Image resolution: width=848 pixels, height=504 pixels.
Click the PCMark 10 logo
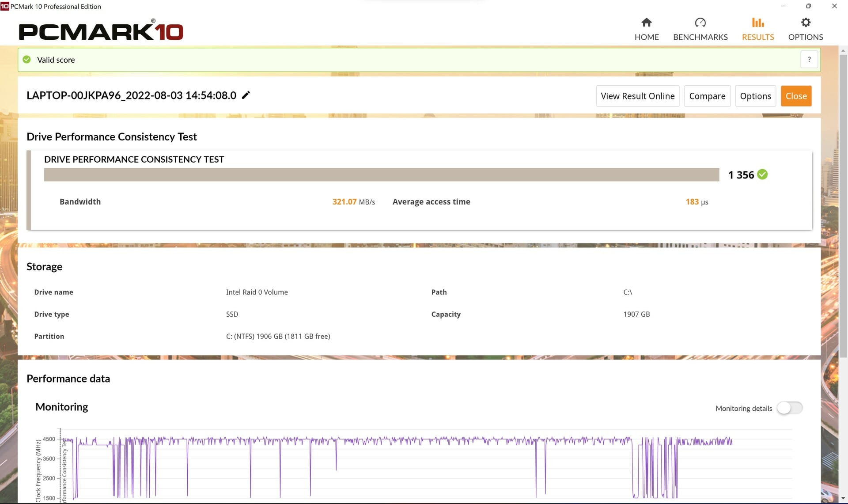point(101,30)
